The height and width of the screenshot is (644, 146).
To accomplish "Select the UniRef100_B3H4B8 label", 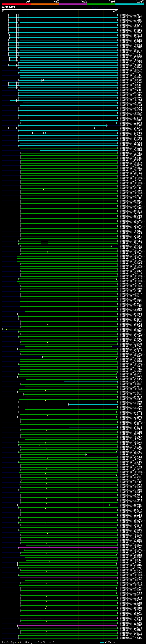I will point(131,133).
